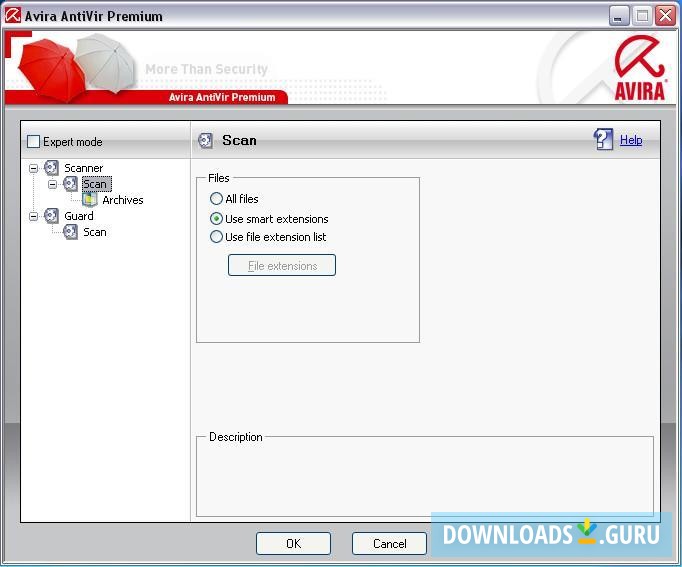Screen dimensions: 682x567
Task: Click the Cancel button
Action: 389,544
